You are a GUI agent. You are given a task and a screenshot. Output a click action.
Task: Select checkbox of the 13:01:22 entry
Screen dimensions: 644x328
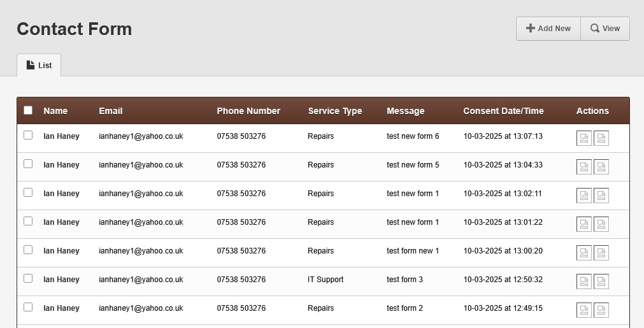(x=28, y=221)
